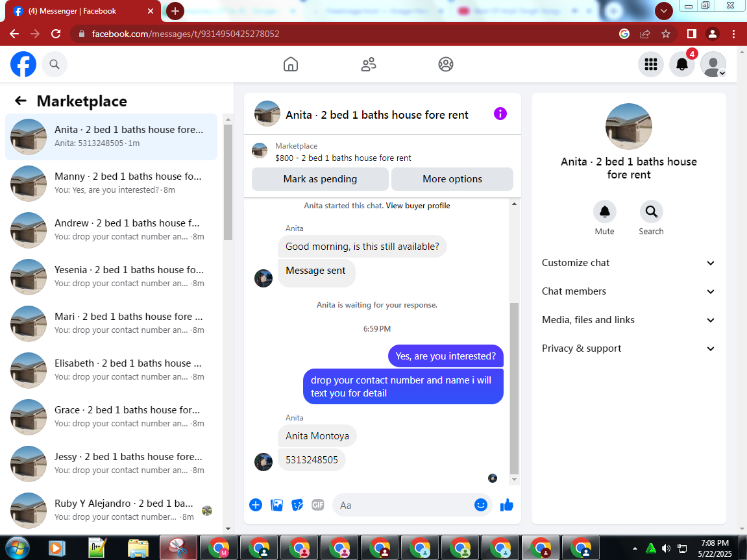
Task: Expand Privacy & support section
Action: 628,348
